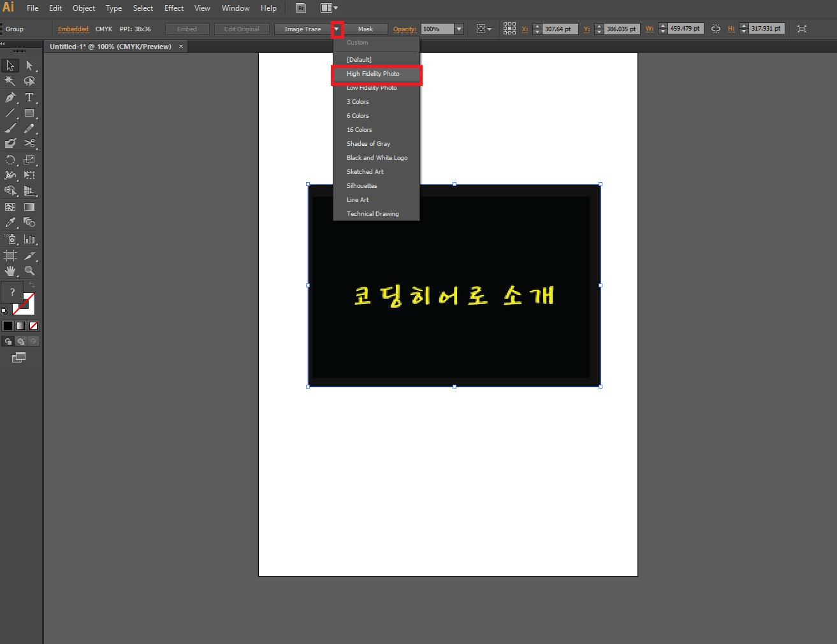The height and width of the screenshot is (644, 837).
Task: Choose Black and White Logo preset
Action: tap(376, 158)
